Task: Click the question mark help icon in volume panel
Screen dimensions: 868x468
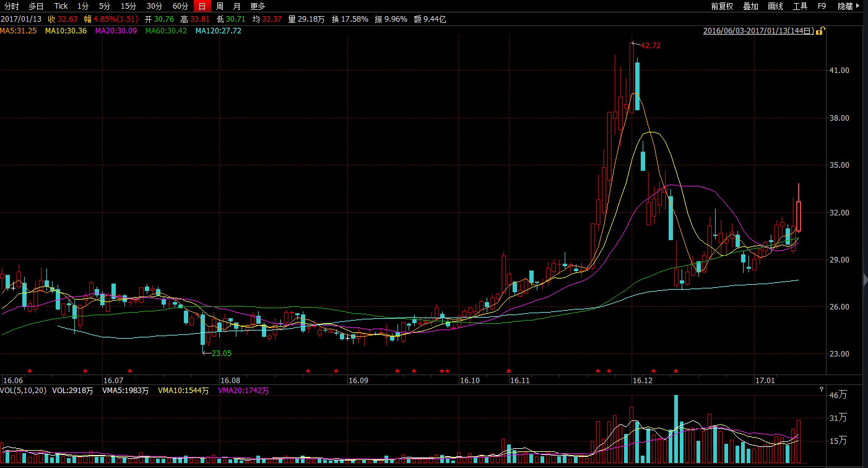Action: click(x=821, y=390)
